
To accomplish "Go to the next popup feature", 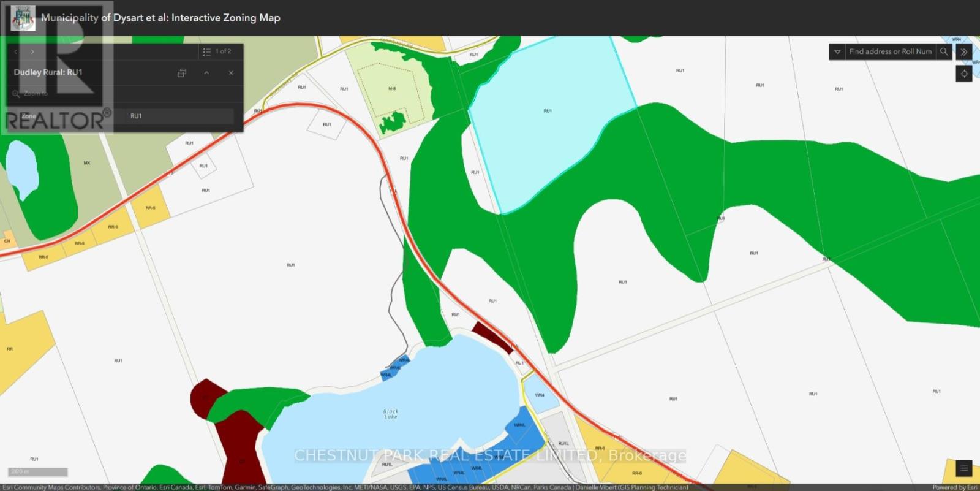I will 32,52.
